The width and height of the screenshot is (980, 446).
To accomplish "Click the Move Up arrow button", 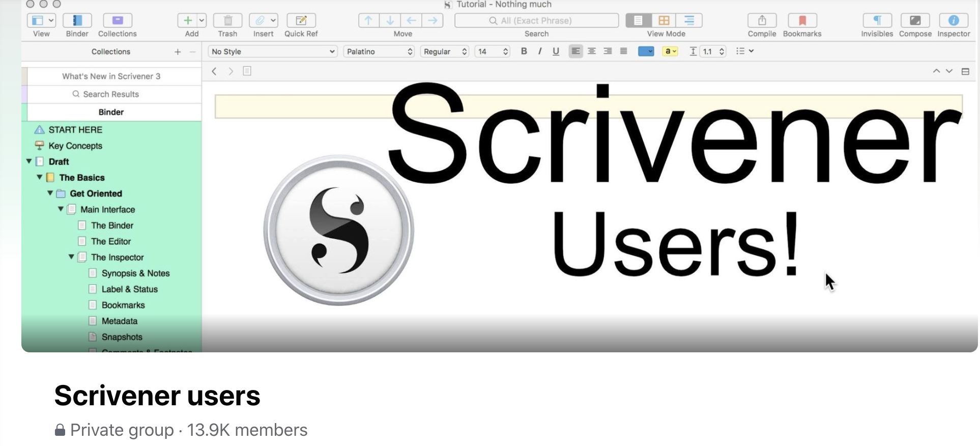I will (369, 20).
